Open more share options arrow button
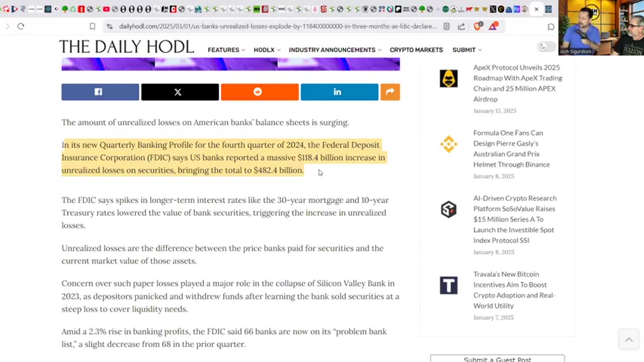This screenshot has width=644, height=362. [390, 92]
